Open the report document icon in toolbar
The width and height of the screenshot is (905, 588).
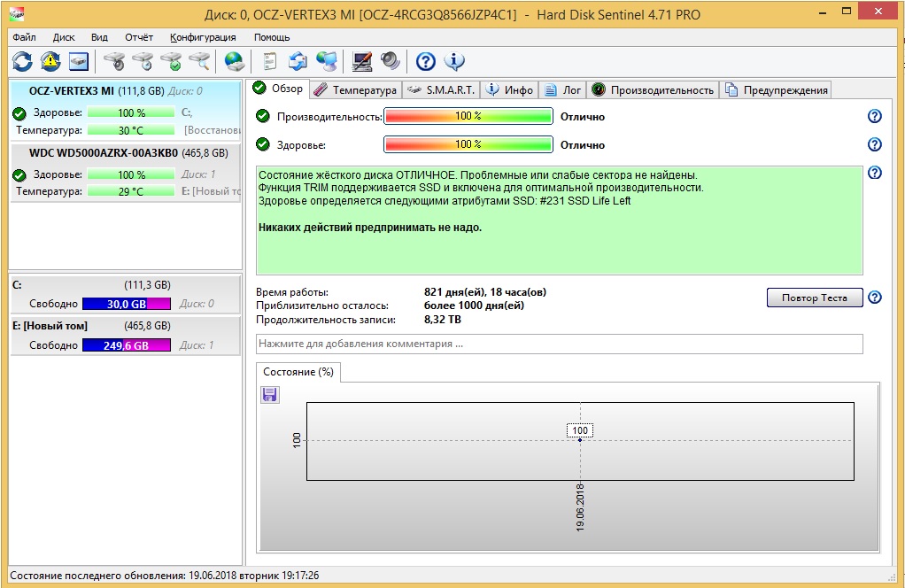click(269, 61)
